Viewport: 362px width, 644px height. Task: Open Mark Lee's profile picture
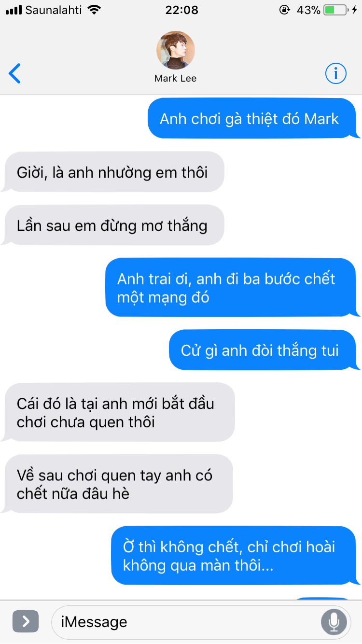coord(175,50)
